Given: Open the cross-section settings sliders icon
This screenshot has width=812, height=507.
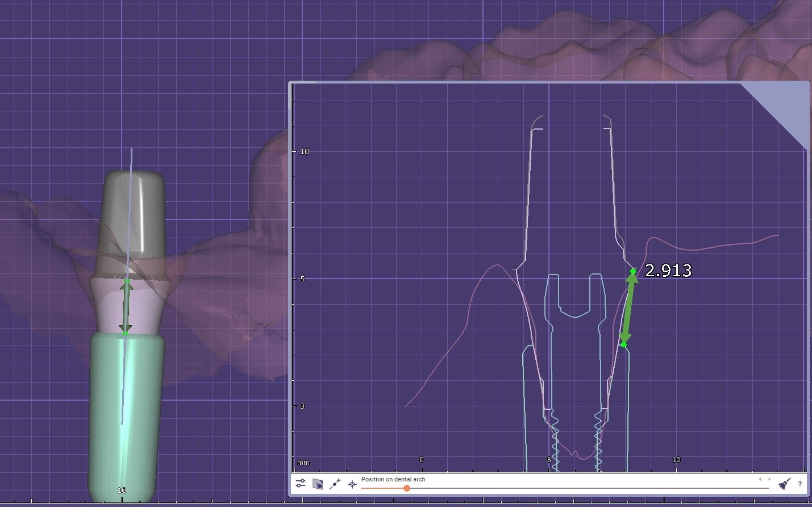Looking at the screenshot, I should 301,484.
